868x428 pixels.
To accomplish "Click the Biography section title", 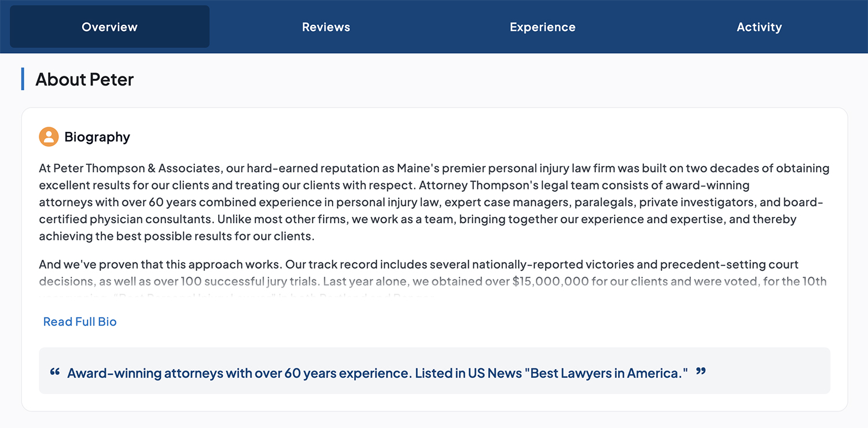I will 97,137.
